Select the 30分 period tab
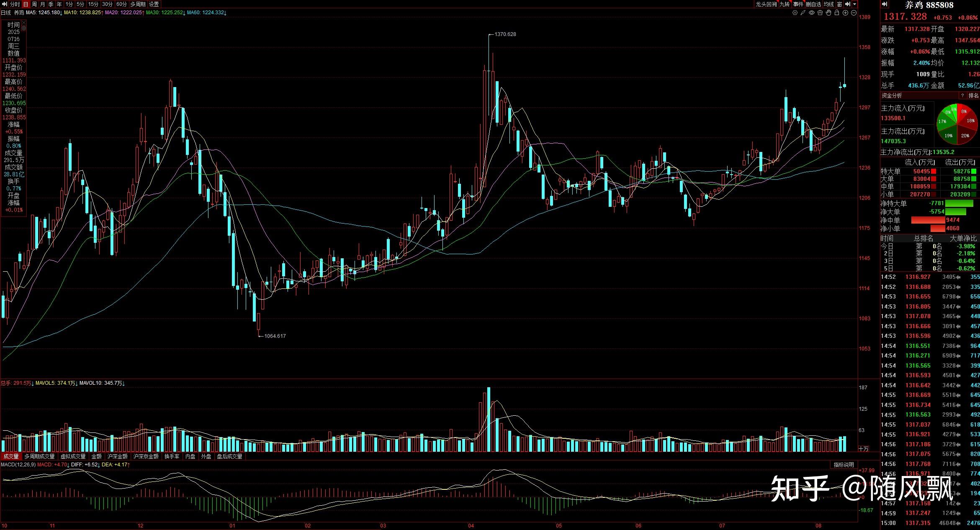This screenshot has height=530, width=980. pos(108,4)
